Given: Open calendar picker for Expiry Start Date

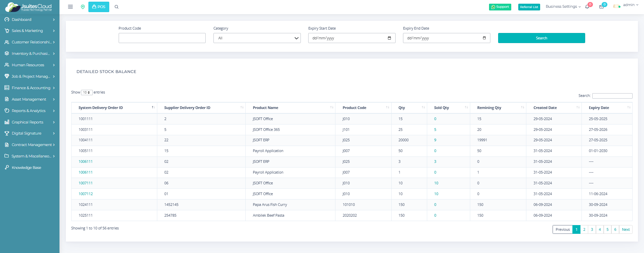Looking at the screenshot, I should click(x=389, y=38).
